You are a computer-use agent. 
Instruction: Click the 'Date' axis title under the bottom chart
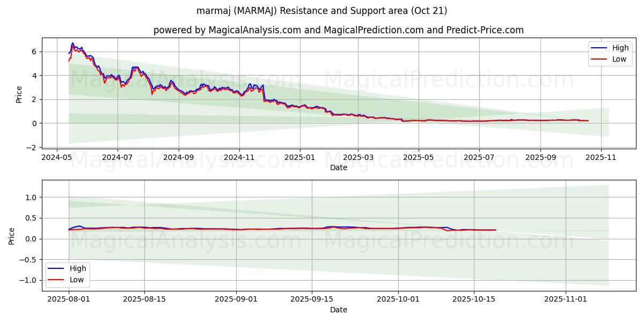pyautogui.click(x=339, y=310)
